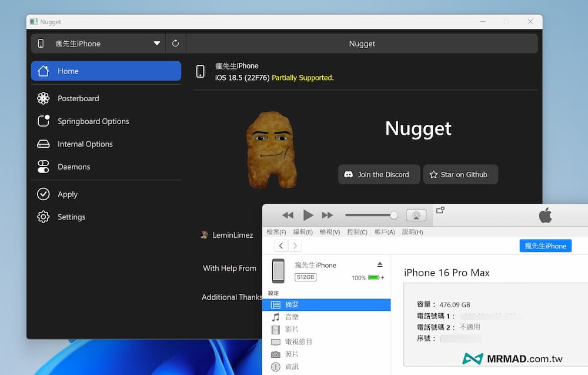Click the refresh device list icon

pos(175,44)
